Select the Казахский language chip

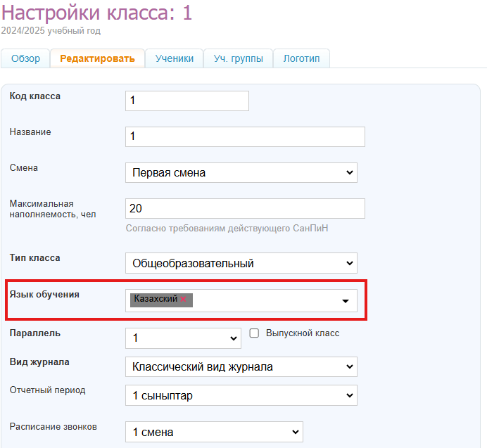[156, 299]
